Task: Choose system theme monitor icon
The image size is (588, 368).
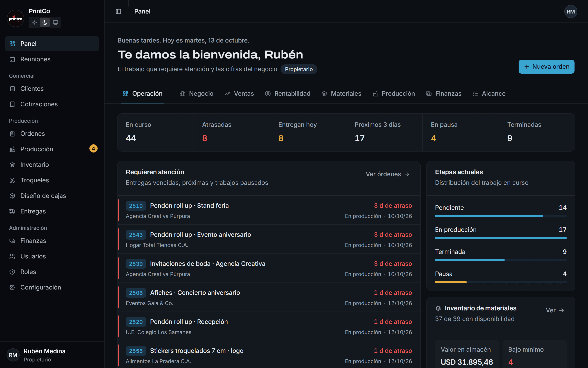Action: [x=55, y=23]
